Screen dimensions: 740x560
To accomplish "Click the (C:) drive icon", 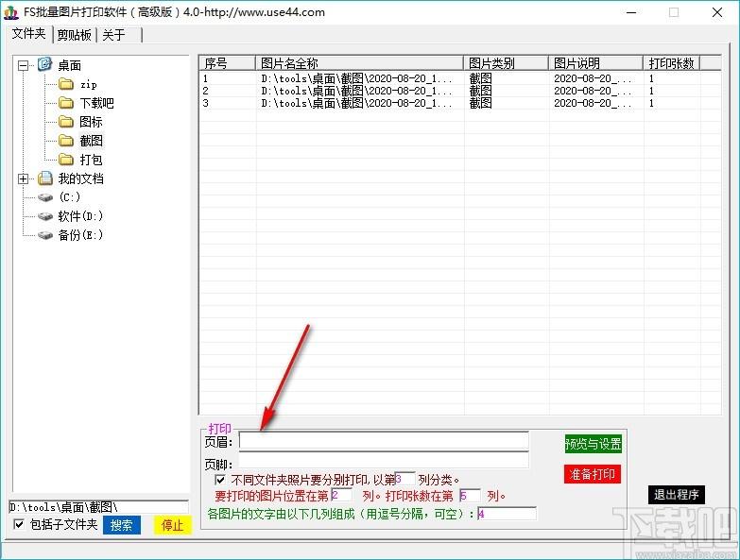I will pos(45,197).
